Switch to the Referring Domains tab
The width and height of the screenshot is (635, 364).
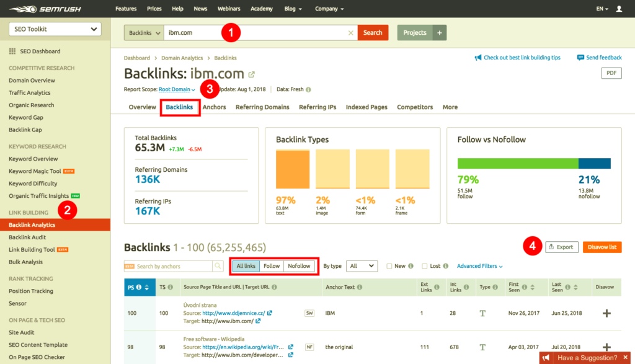[x=262, y=107]
